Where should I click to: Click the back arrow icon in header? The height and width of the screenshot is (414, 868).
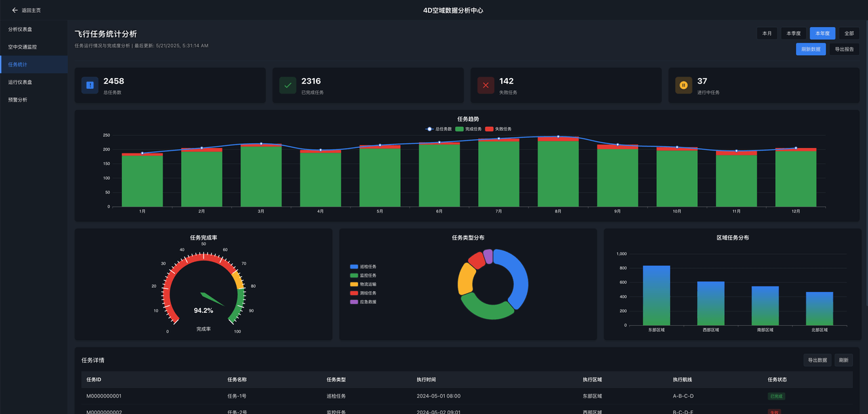tap(15, 10)
